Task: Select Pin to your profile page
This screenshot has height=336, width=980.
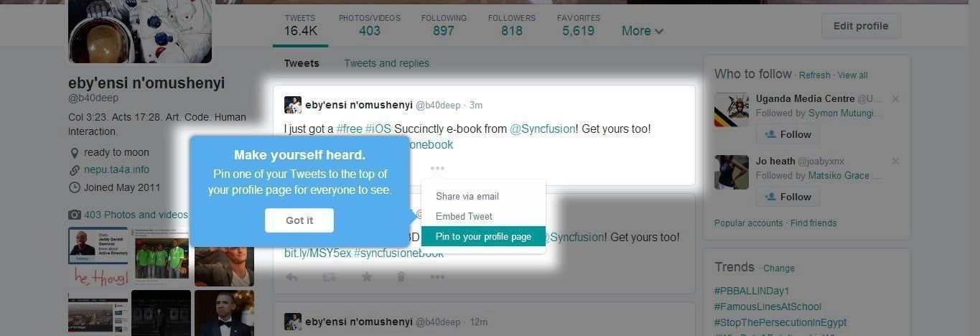Action: point(483,236)
